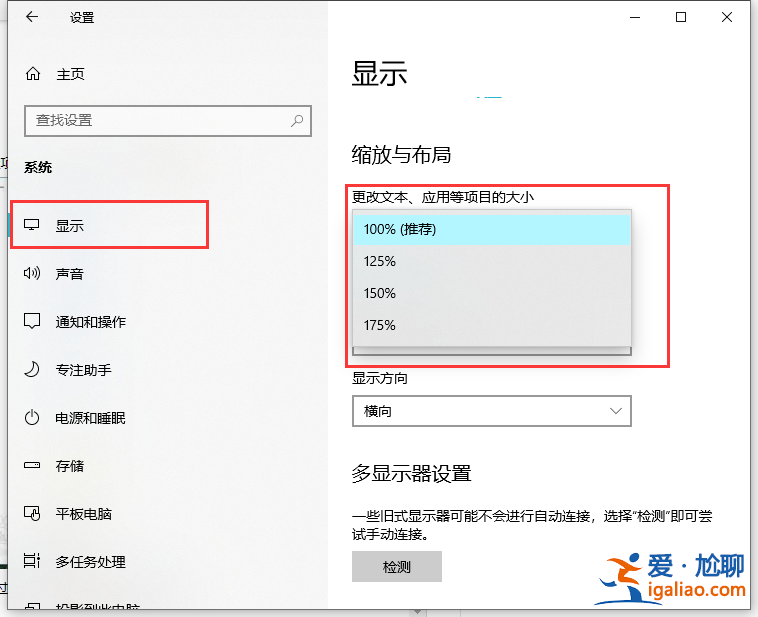Click the Storage drive icon

point(32,466)
